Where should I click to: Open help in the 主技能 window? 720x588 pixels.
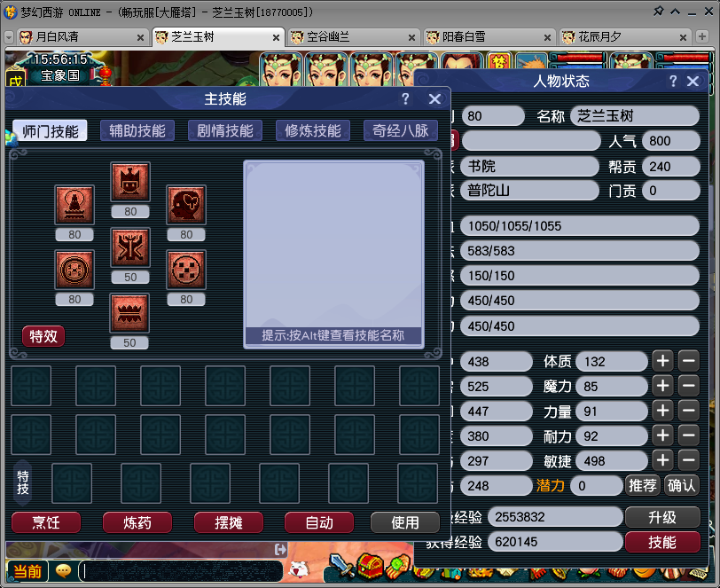pyautogui.click(x=405, y=98)
